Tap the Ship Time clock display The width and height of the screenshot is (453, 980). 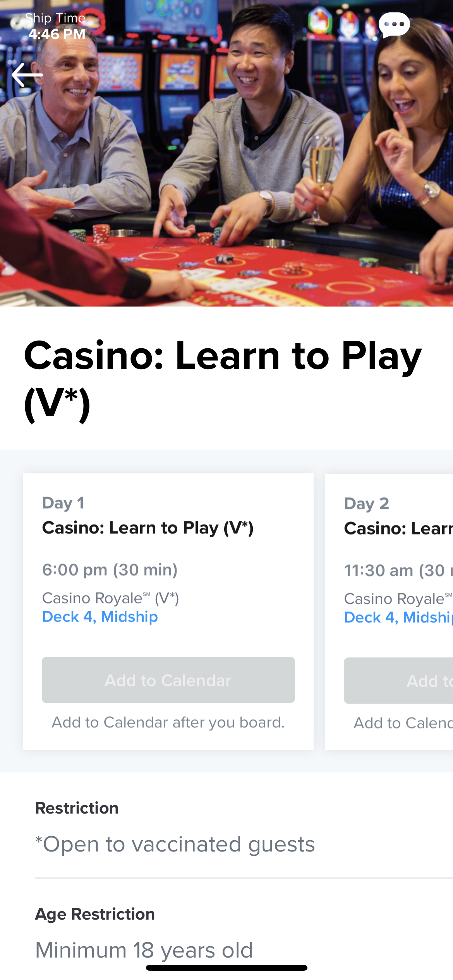point(55,26)
